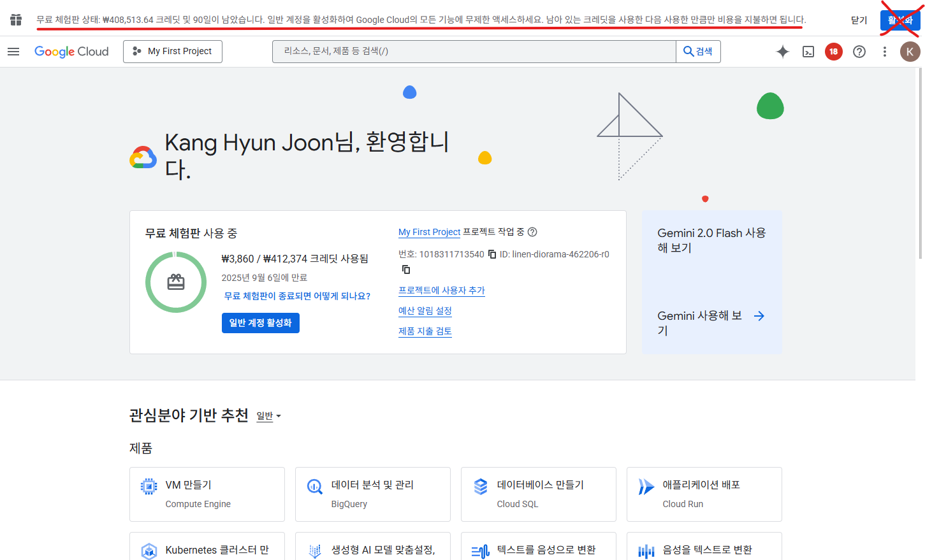Click the Cloud Run icon
Image resolution: width=925 pixels, height=560 pixels.
point(646,487)
